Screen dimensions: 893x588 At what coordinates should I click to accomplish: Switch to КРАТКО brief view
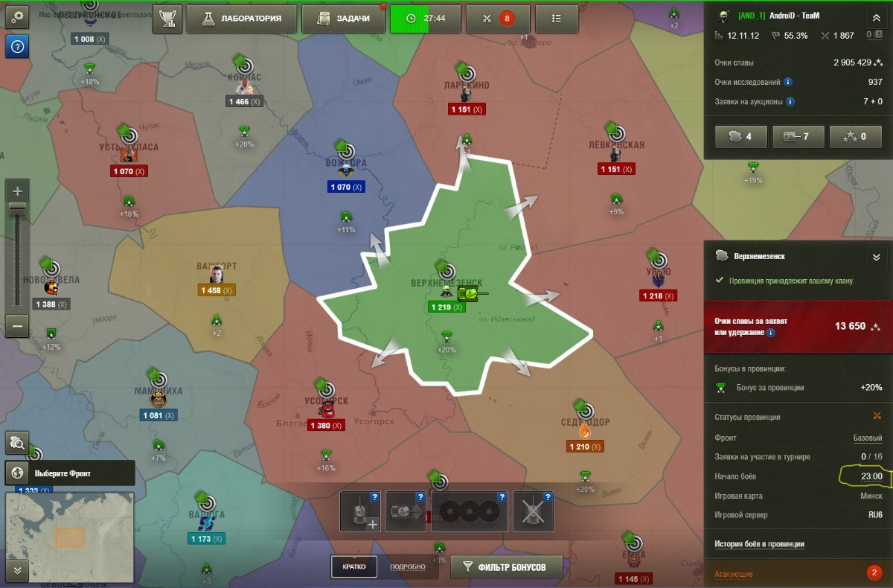point(353,567)
